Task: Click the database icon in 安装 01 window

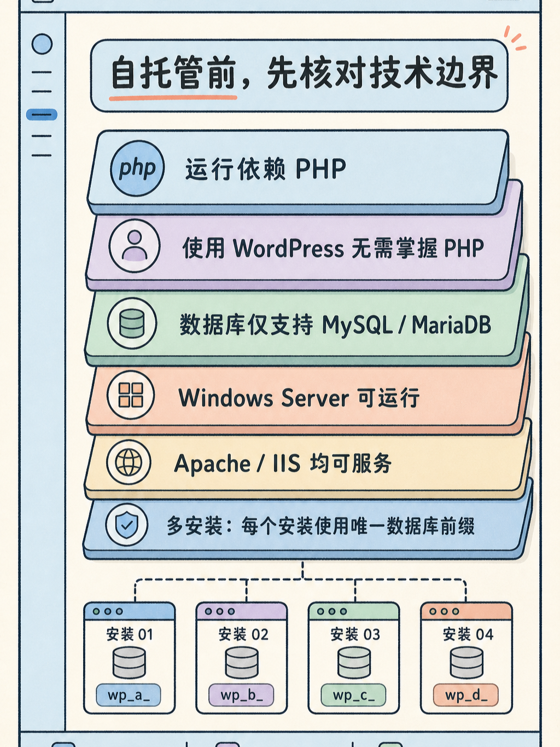Action: tap(129, 663)
